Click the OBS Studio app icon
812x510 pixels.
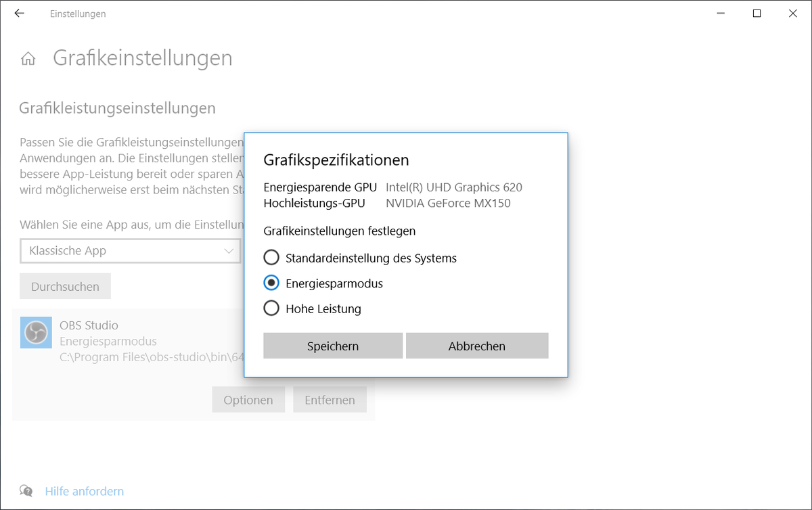pyautogui.click(x=37, y=333)
